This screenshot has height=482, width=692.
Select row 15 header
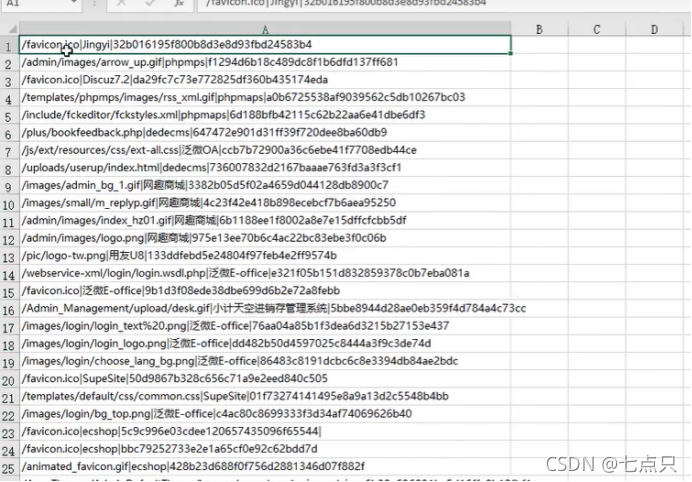coord(9,291)
